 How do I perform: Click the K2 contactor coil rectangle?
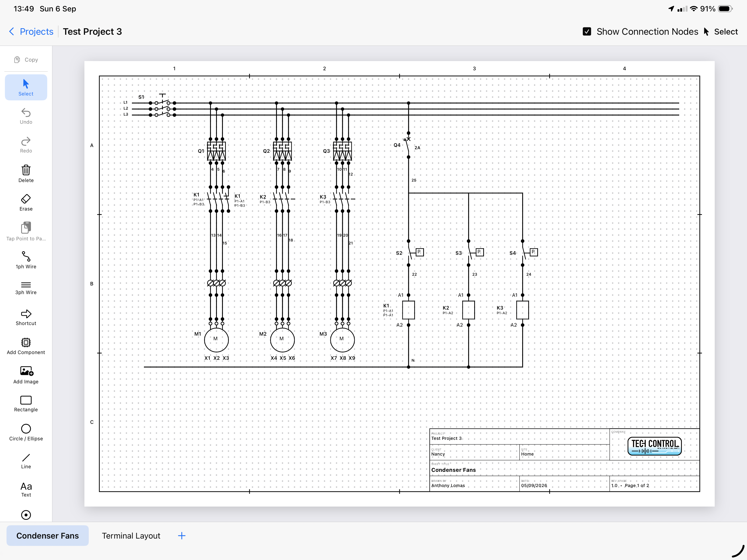click(469, 310)
